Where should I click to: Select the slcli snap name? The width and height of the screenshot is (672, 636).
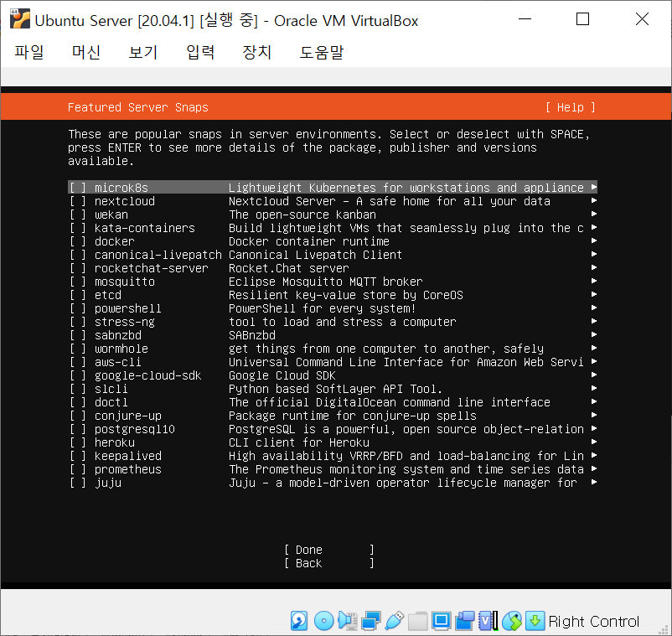(x=111, y=389)
